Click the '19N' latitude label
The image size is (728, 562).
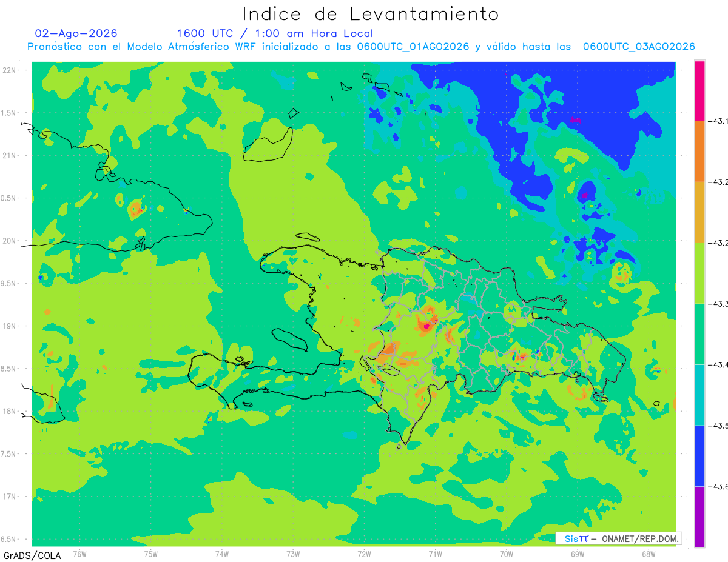9,326
